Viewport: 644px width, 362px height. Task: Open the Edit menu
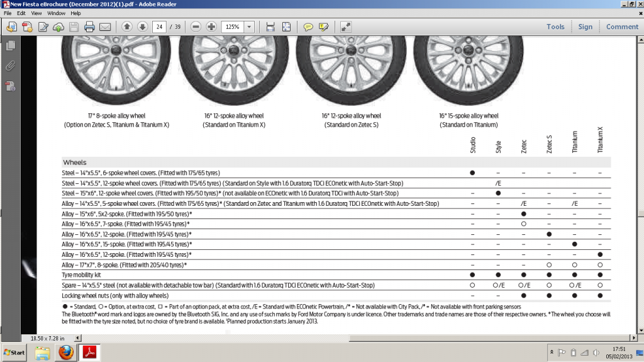click(x=21, y=13)
